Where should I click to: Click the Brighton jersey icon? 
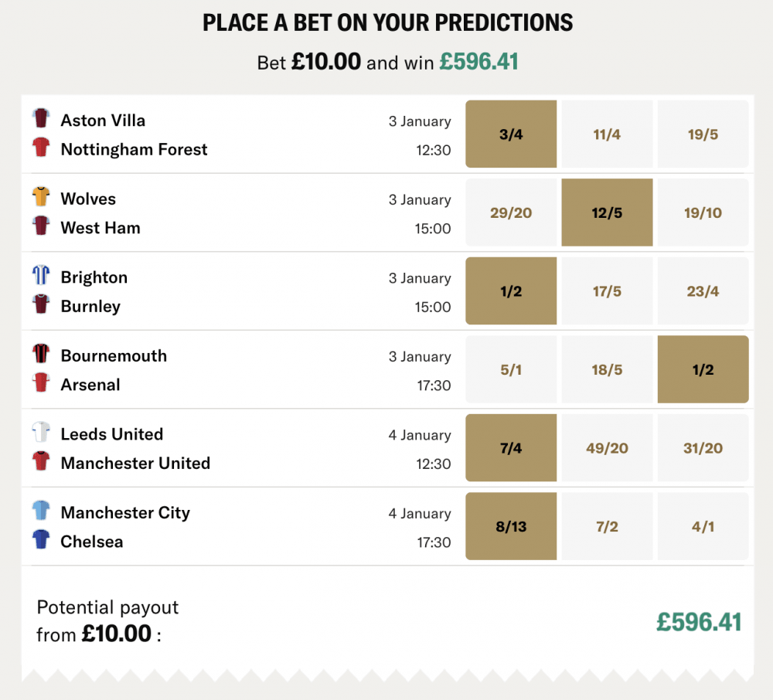(x=41, y=277)
